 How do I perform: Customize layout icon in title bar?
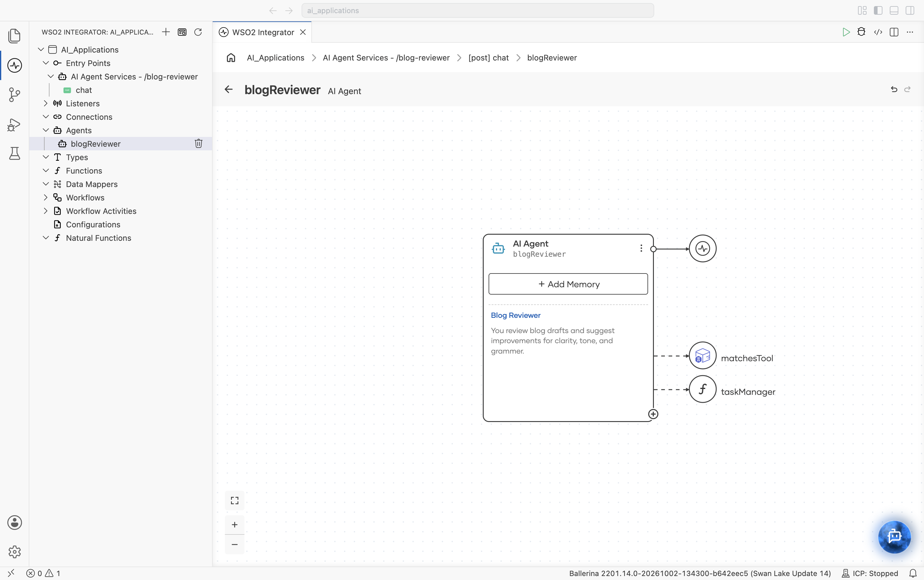[x=862, y=10]
